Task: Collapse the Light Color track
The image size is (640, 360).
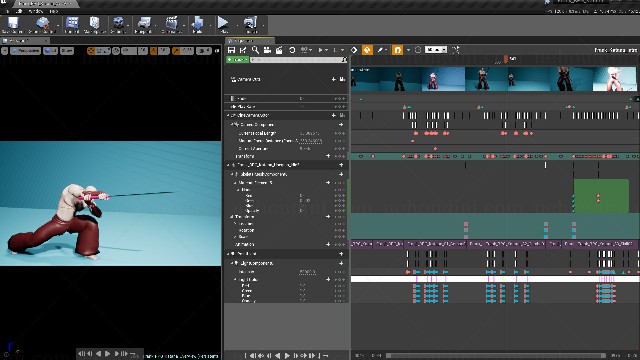Action: [236, 280]
